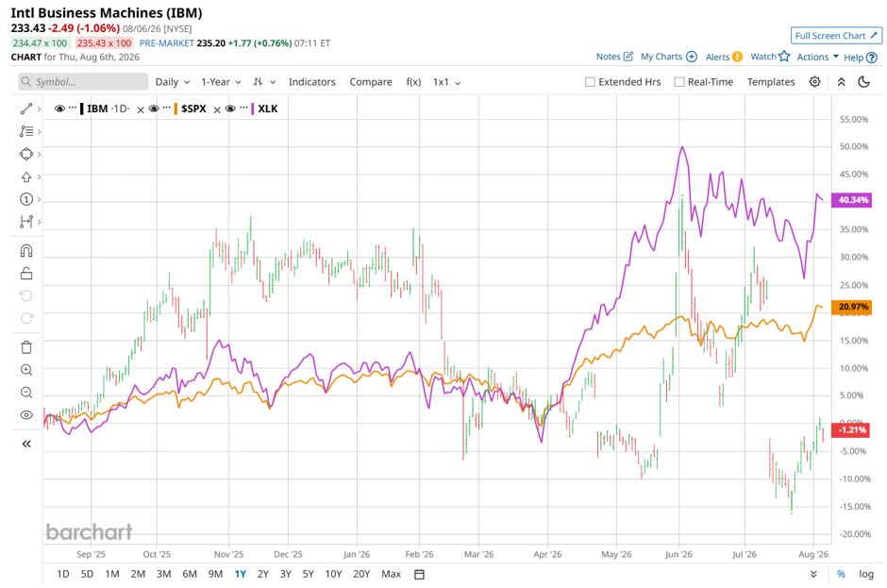
Task: Open Help question mark
Action: click(x=872, y=58)
